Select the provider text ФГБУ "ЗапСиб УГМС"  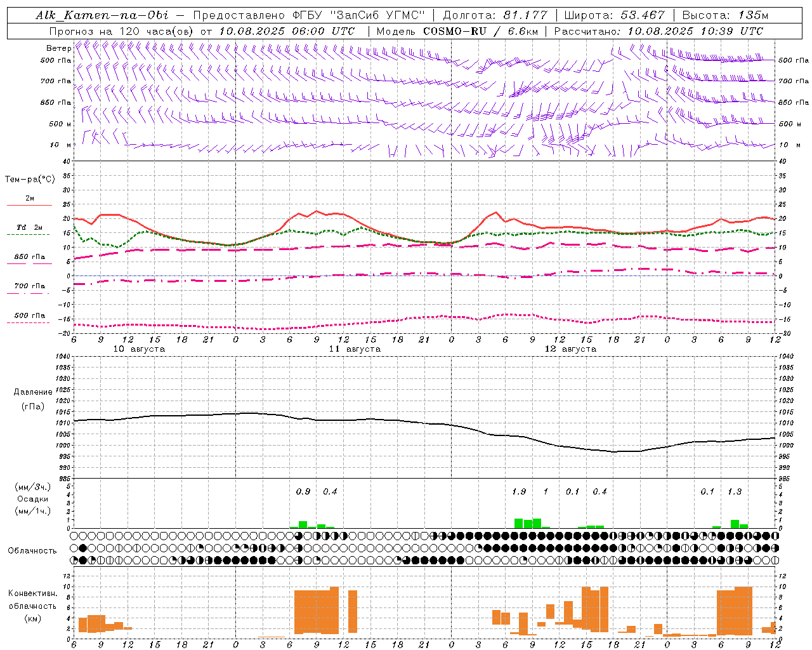358,15
